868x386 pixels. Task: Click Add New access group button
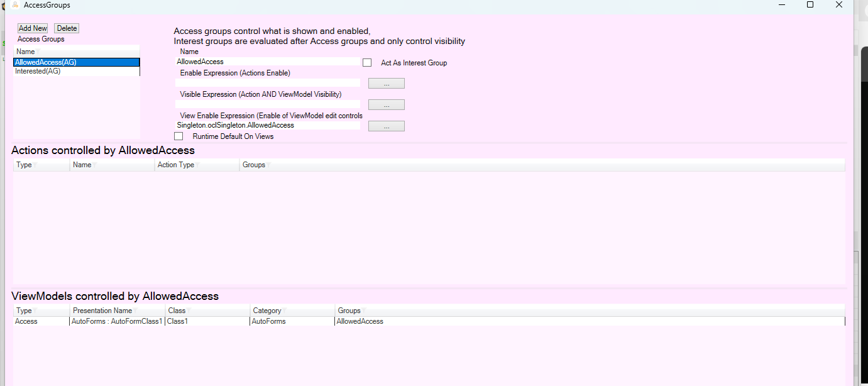(33, 28)
